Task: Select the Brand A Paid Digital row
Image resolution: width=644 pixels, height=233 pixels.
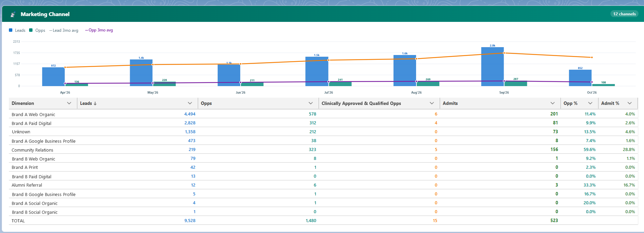Action: point(323,123)
